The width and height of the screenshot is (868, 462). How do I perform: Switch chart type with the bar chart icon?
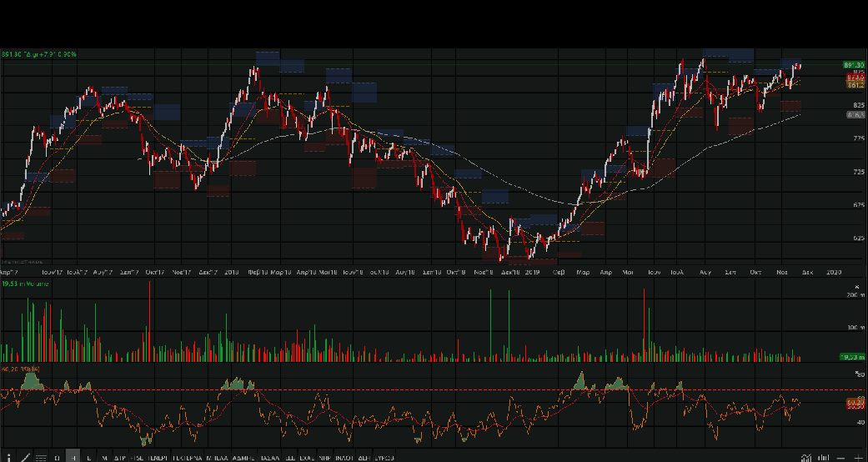tap(823, 457)
